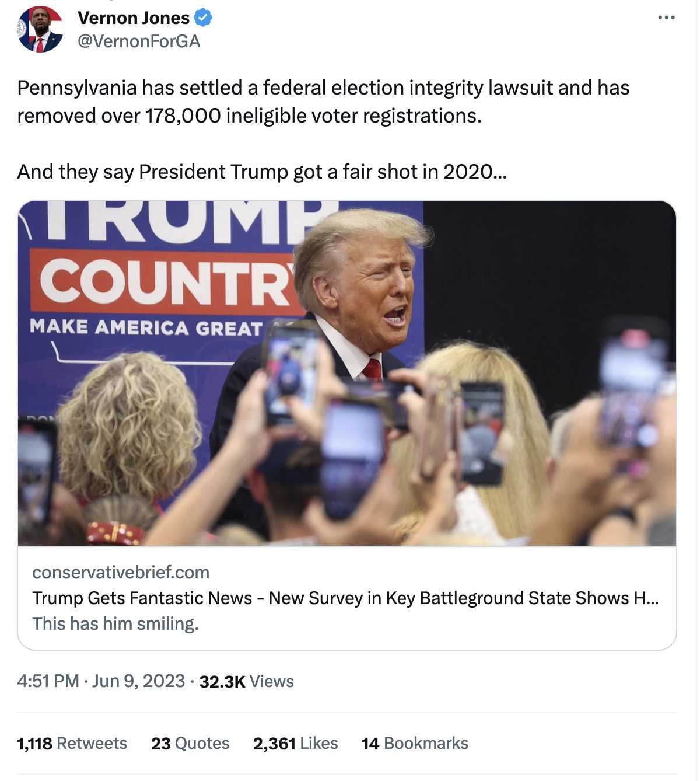Open the conservativebrief.com domain link
700x781 pixels.
[121, 573]
